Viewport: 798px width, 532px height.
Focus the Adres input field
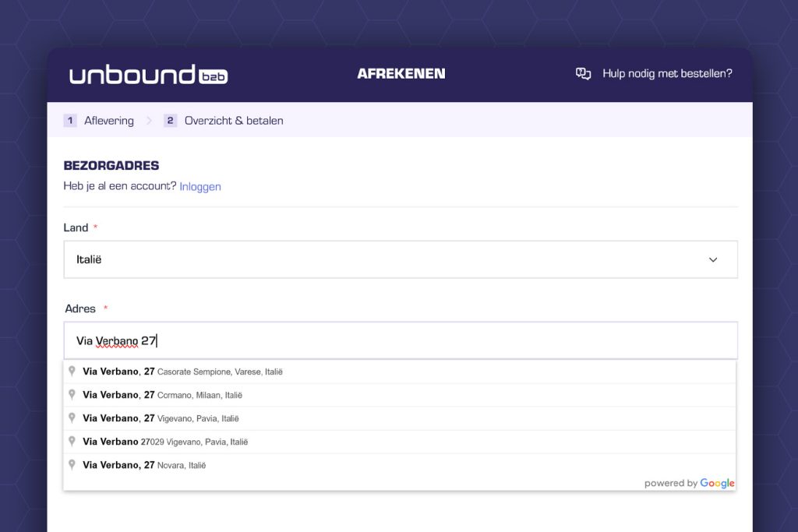[x=400, y=340]
